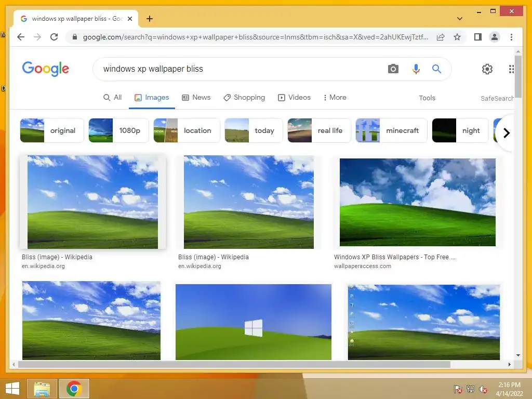Image resolution: width=532 pixels, height=399 pixels.
Task: Expand the tab search chevron
Action: [x=459, y=19]
